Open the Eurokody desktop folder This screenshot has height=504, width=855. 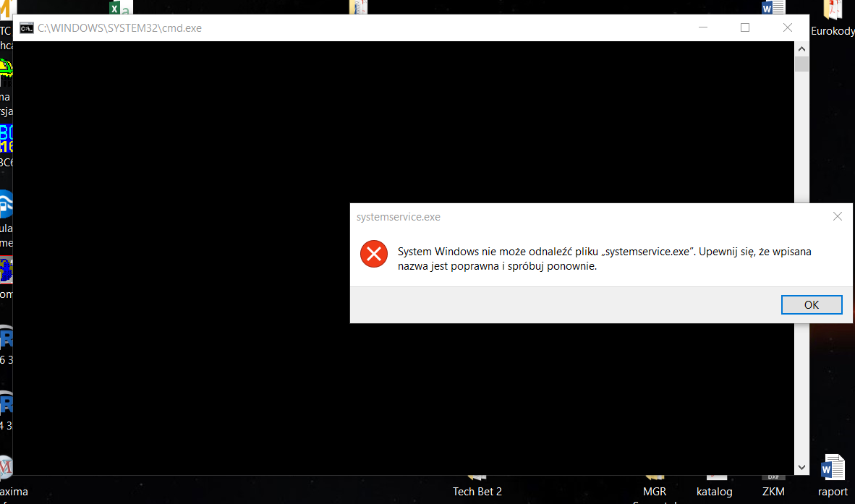(833, 14)
